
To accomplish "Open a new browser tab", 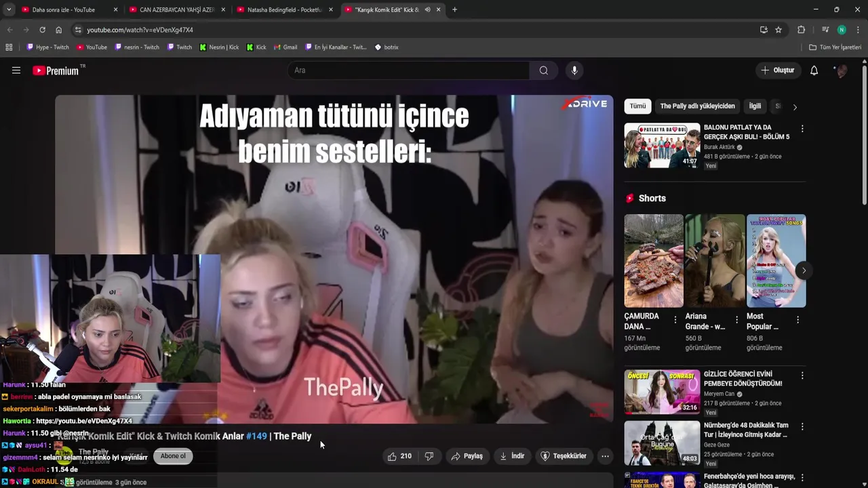I will tap(454, 9).
